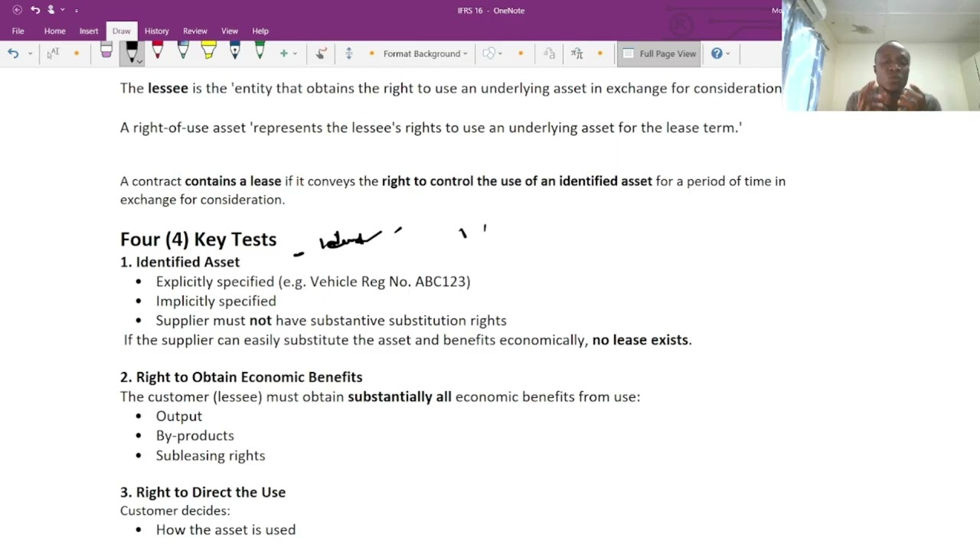This screenshot has height=551, width=980.
Task: Open the Format Background dropdown
Action: pos(426,54)
